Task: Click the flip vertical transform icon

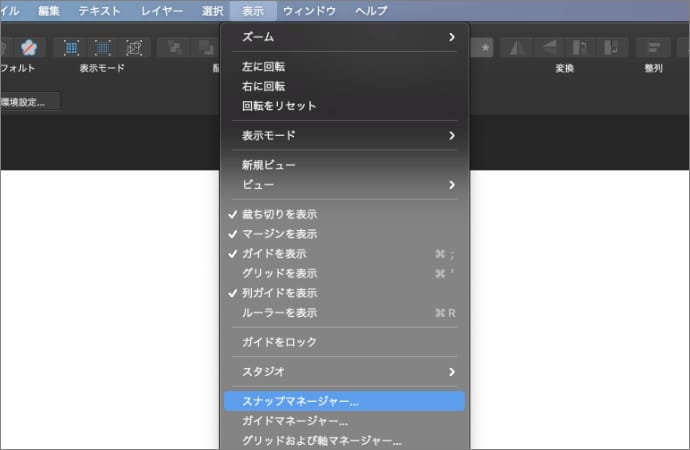Action: pos(547,47)
